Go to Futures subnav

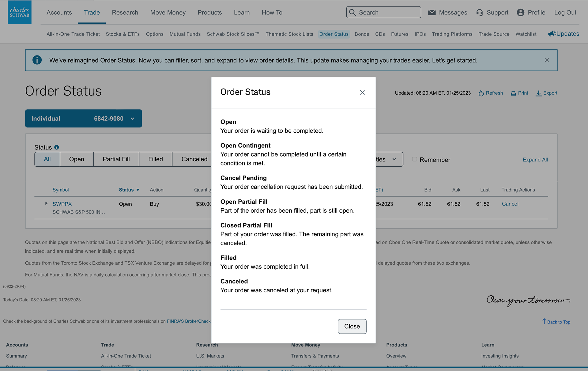(x=400, y=34)
